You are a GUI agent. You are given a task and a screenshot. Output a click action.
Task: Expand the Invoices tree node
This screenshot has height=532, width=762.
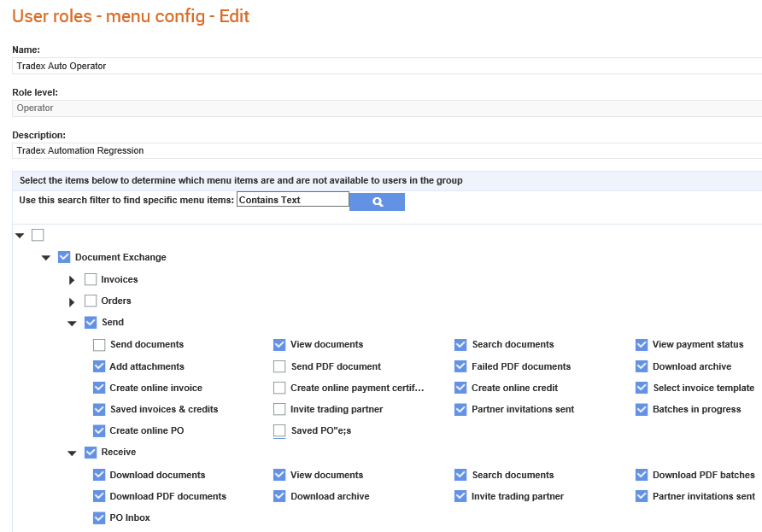pyautogui.click(x=72, y=280)
